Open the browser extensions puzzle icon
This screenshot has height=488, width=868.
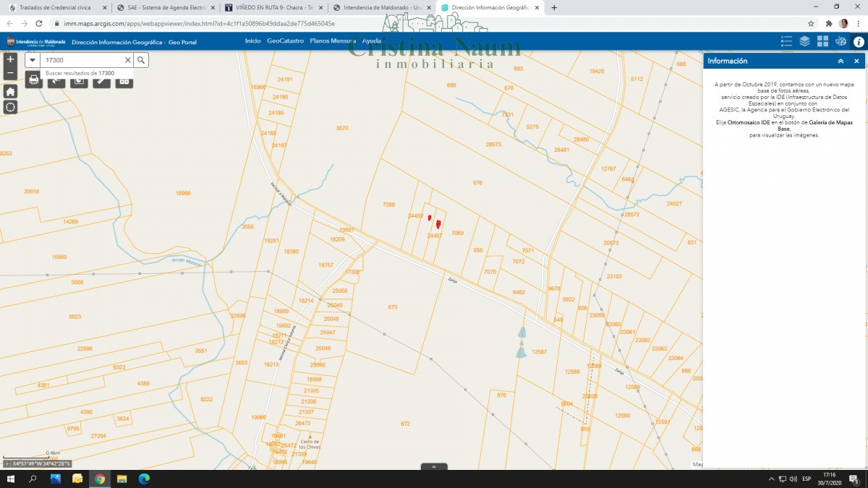[829, 23]
